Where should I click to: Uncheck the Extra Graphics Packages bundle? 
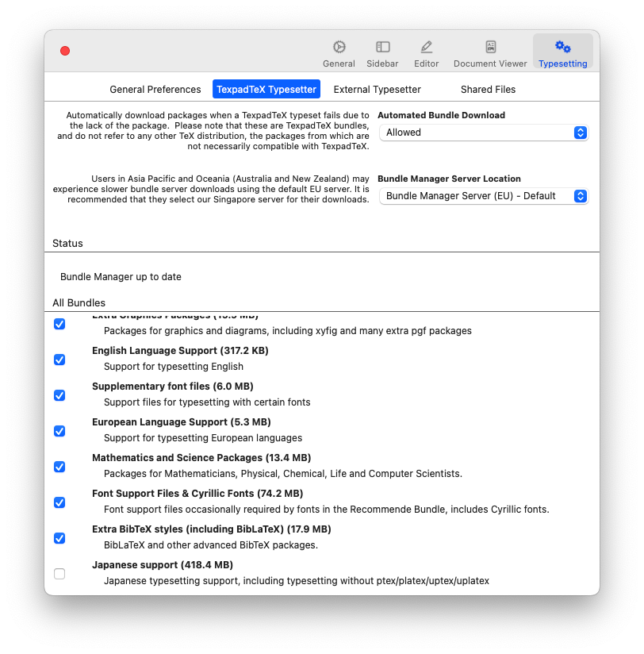[59, 324]
